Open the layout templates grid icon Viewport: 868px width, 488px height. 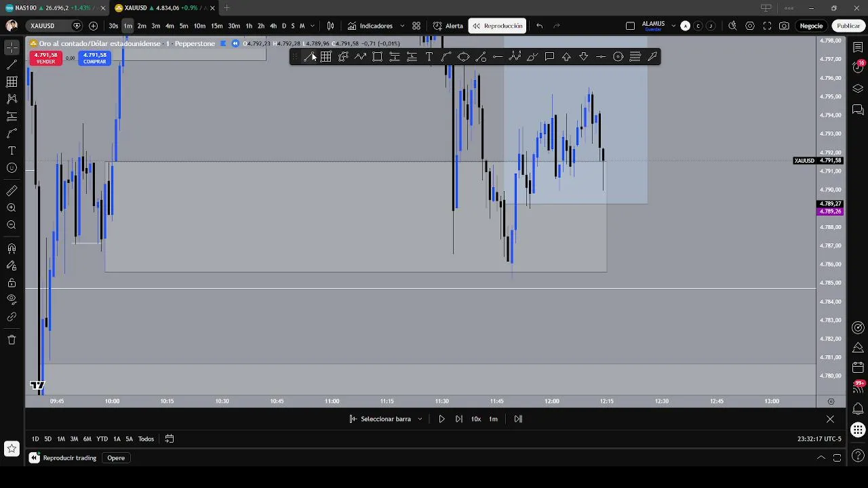click(x=416, y=26)
